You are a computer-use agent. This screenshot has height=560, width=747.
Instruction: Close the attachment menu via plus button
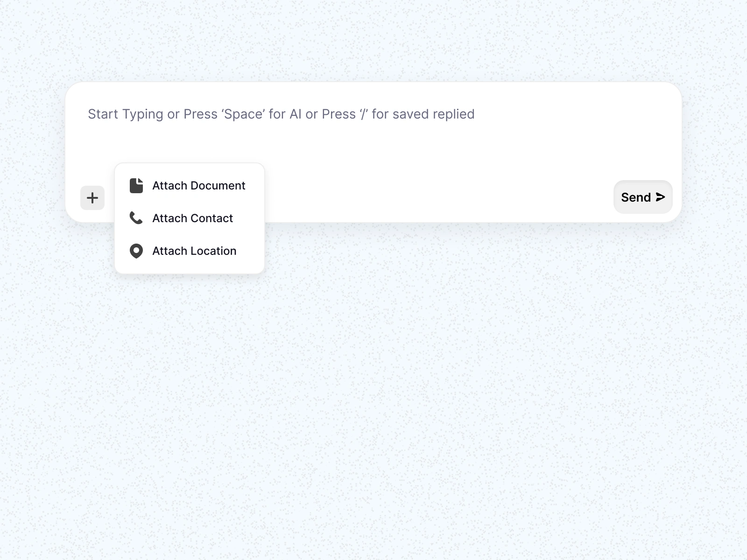click(x=92, y=198)
